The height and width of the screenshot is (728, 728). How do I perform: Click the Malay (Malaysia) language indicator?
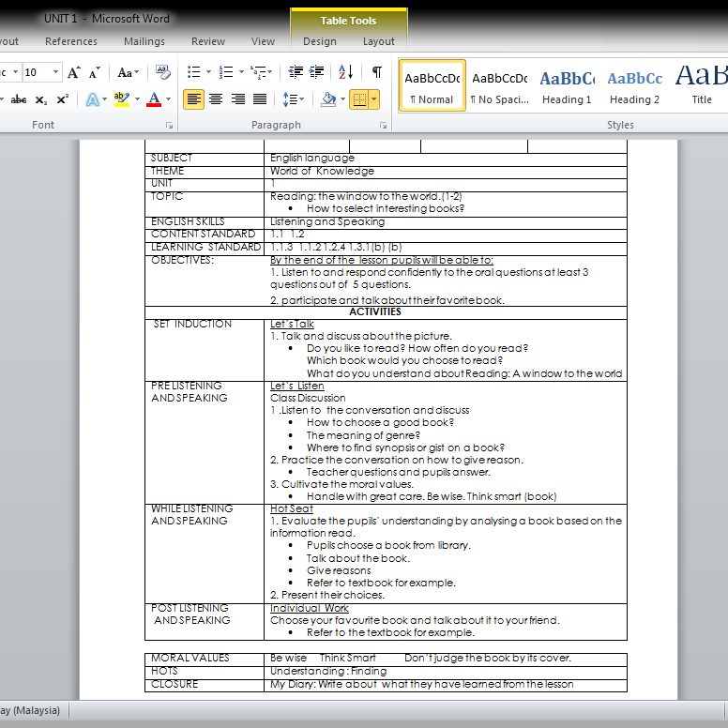coord(31,710)
